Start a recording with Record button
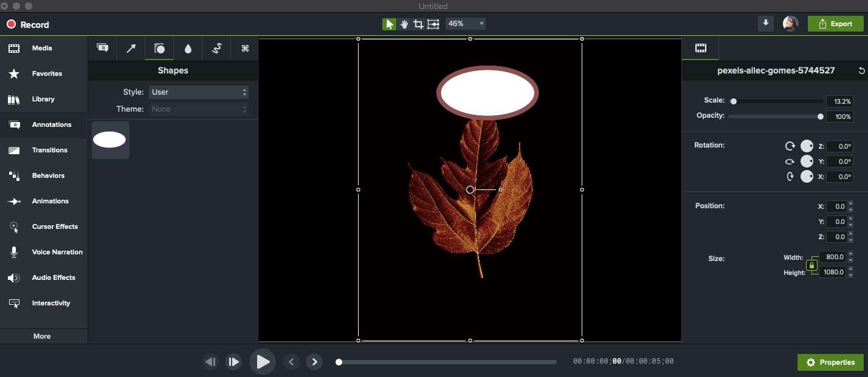This screenshot has height=377, width=868. click(x=28, y=25)
